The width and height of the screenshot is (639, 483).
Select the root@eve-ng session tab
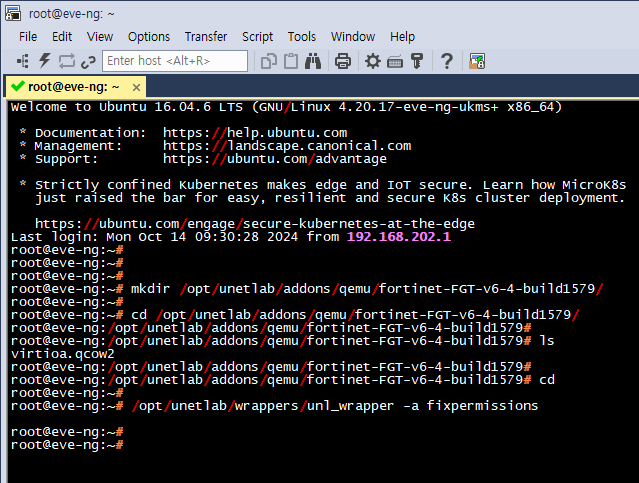75,87
